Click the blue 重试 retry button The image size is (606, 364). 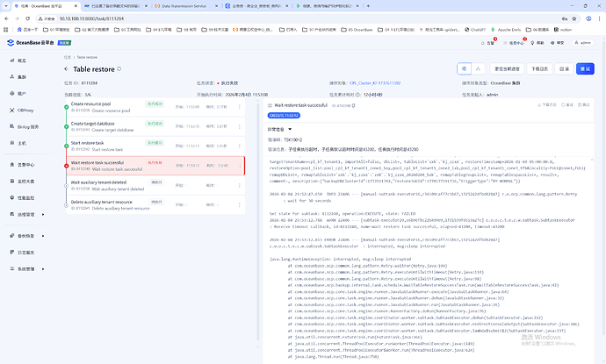coord(586,68)
